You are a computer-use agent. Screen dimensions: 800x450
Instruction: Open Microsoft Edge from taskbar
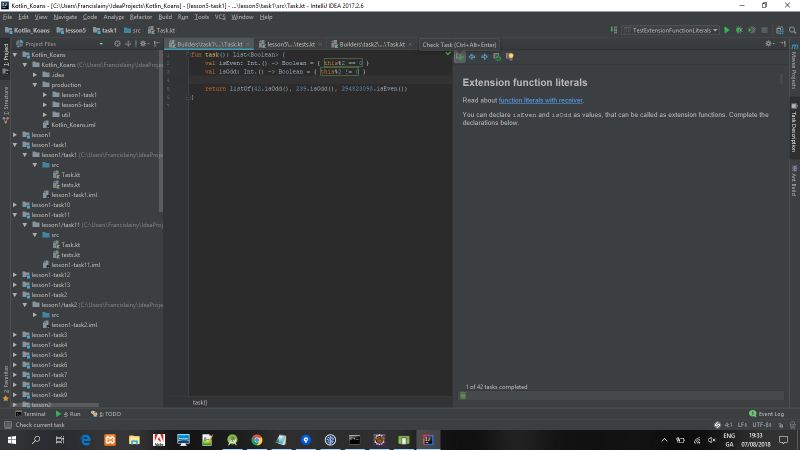tap(85, 440)
